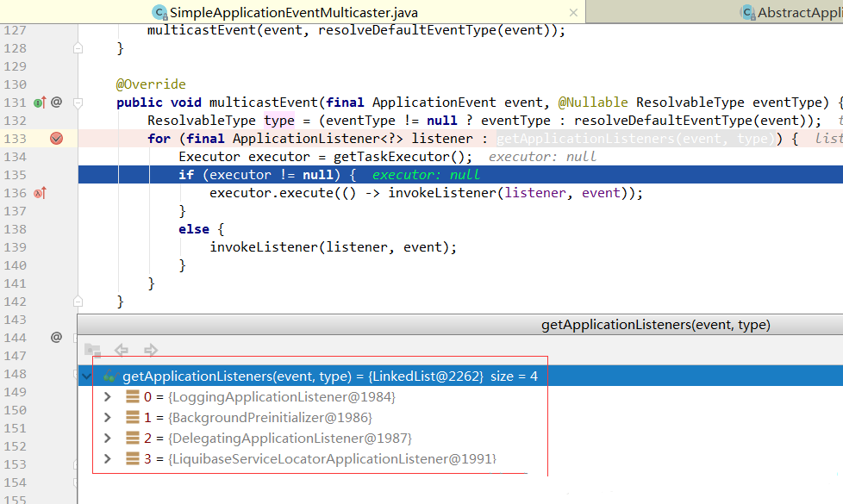
Task: Click the gutter marker icon on line 136
Action: pyautogui.click(x=39, y=193)
